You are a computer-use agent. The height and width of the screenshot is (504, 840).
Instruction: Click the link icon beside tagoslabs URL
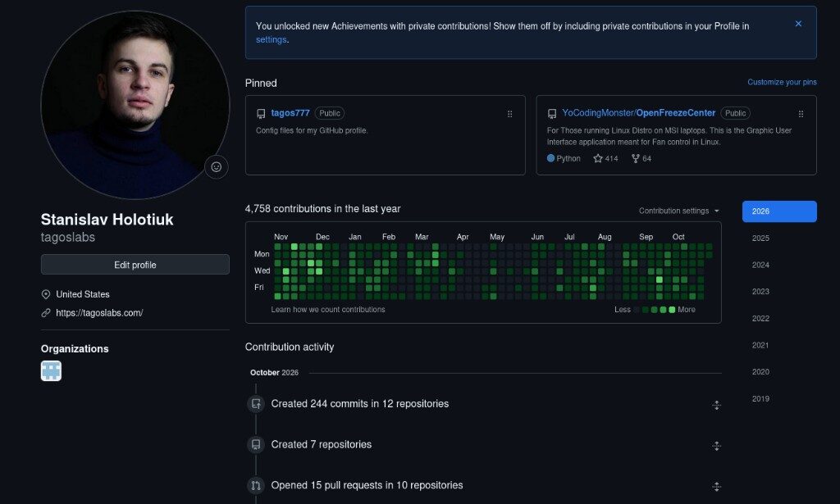click(x=46, y=313)
